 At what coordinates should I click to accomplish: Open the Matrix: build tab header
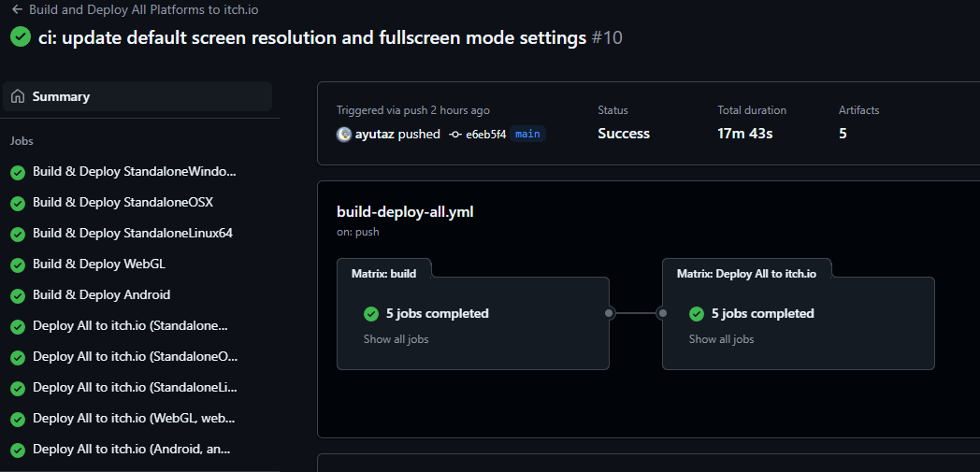pyautogui.click(x=383, y=274)
